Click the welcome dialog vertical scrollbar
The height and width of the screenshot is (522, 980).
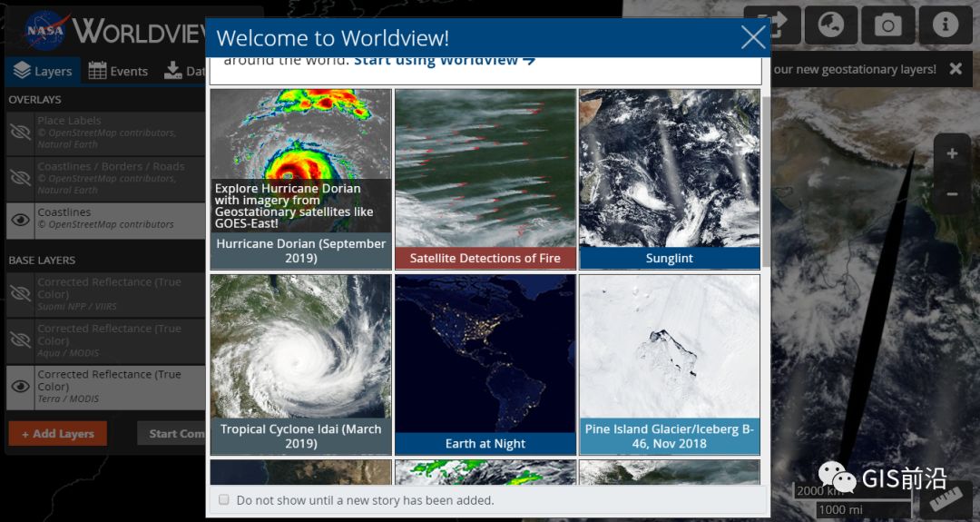(x=766, y=182)
